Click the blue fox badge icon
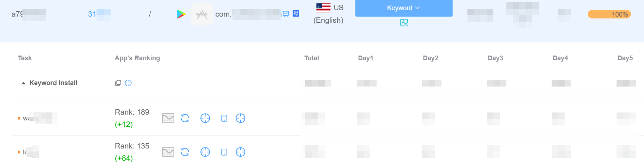Image resolution: width=644 pixels, height=168 pixels. [x=296, y=13]
